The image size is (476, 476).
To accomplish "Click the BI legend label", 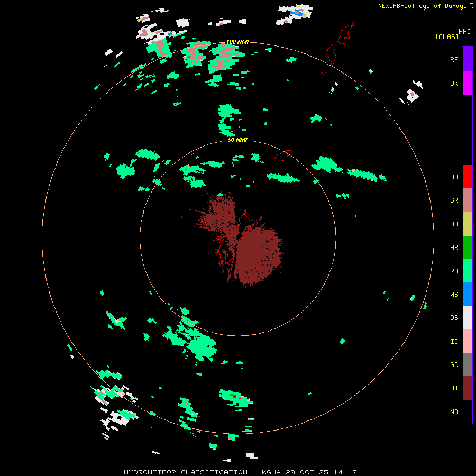I will [x=454, y=388].
